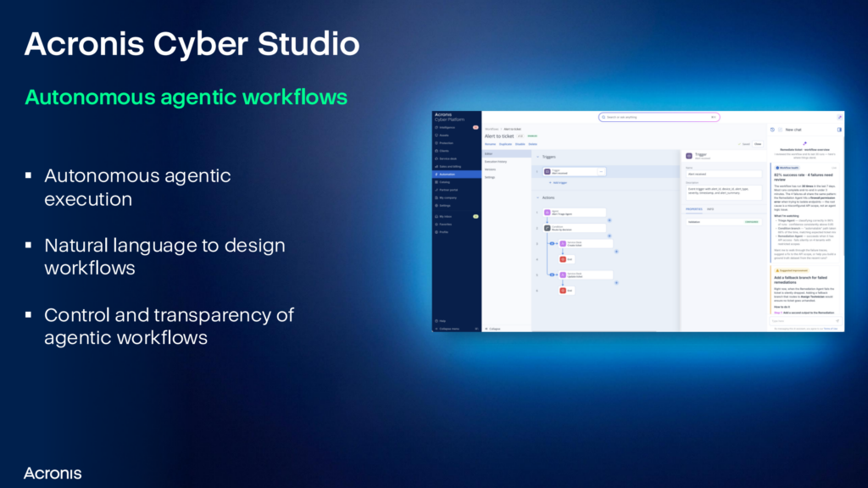Click the End node under Create ticket
Screen dimensions: 868x488
(566, 259)
